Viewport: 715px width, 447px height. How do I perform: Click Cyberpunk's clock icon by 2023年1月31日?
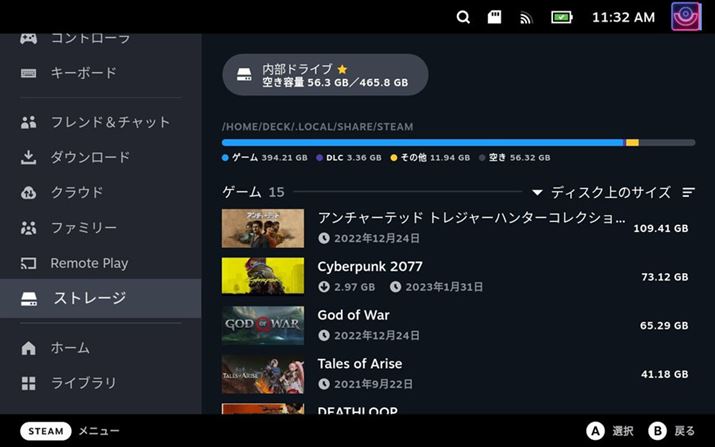395,287
